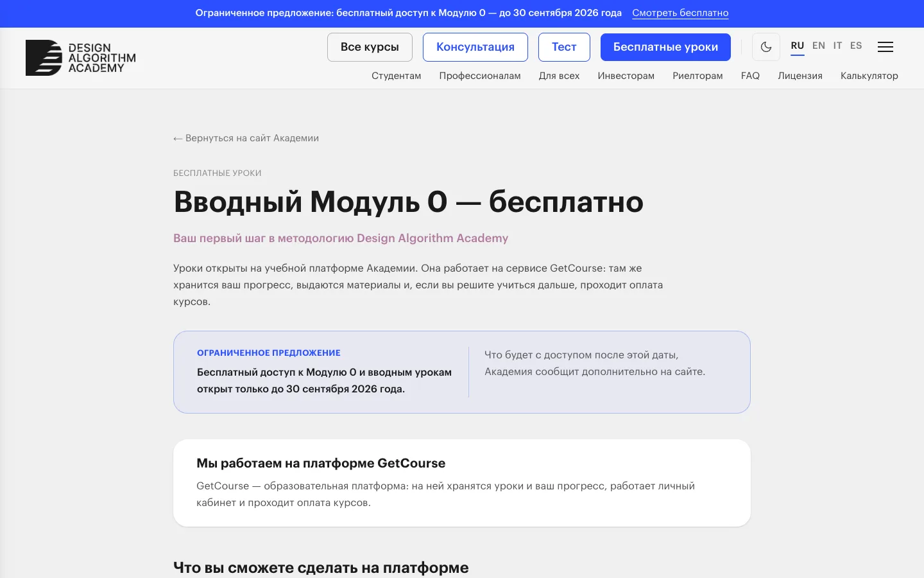Click the subtitle 'Ваш первый шаг в методологию'
Viewport: 924px width, 578px height.
(x=264, y=238)
